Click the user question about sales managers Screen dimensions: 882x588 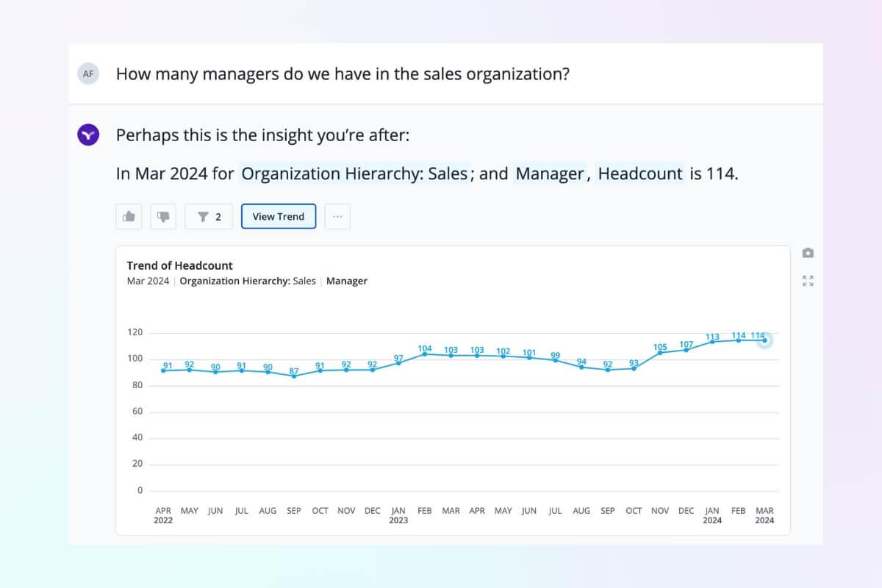343,74
